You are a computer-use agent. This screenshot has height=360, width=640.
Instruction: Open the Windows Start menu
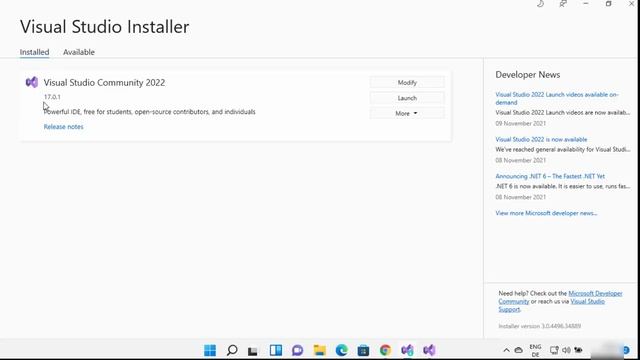pyautogui.click(x=210, y=350)
